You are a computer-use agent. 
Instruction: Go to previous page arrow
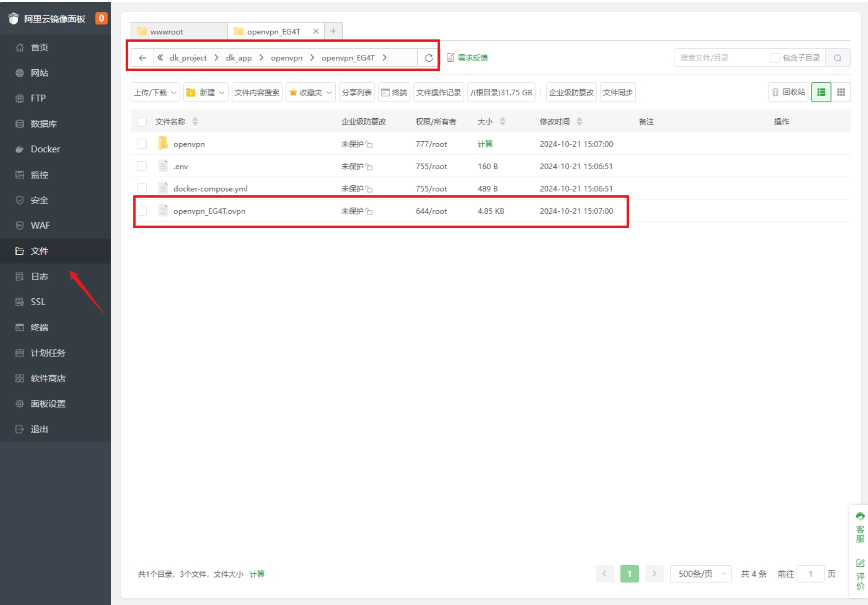click(x=604, y=574)
